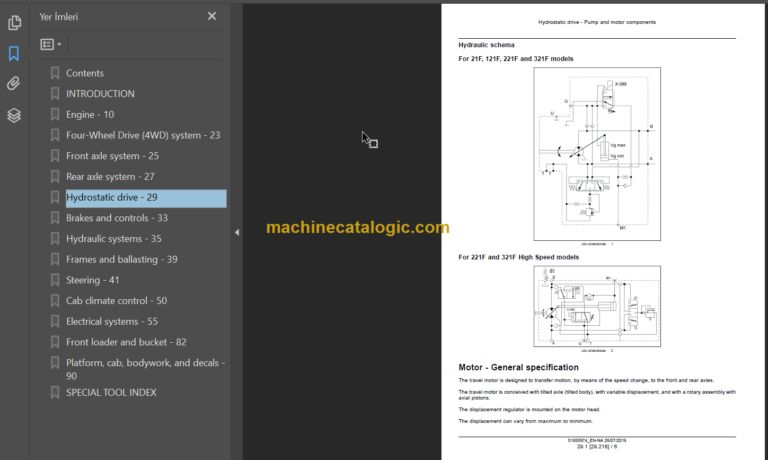Go to Brakes and controls - 33
Image resolution: width=768 pixels, height=460 pixels.
(117, 218)
